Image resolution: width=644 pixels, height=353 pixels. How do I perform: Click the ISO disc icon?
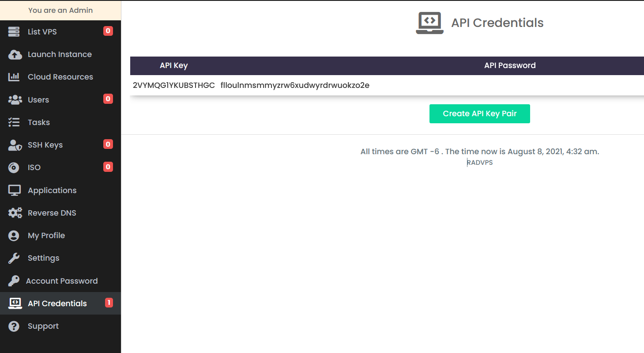(x=15, y=167)
